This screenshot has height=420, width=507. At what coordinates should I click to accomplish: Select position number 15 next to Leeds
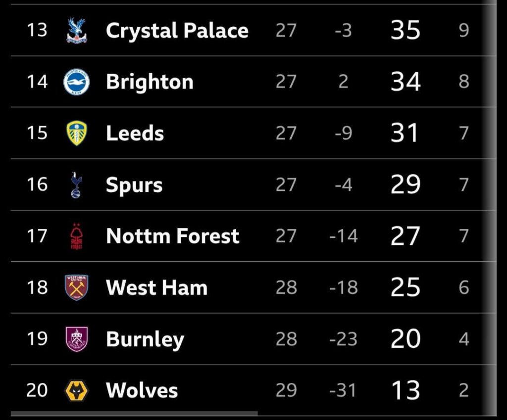pyautogui.click(x=37, y=133)
